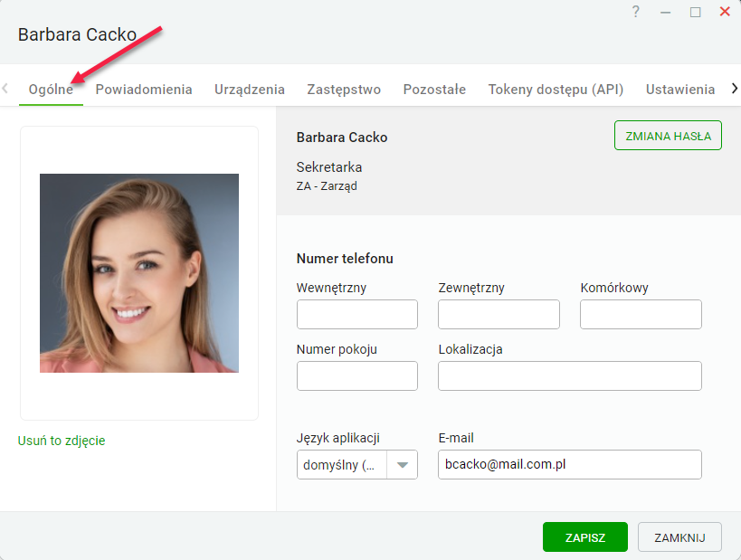The height and width of the screenshot is (560, 741).
Task: Click the E-mail field with bcacko@mail.com.pl
Action: (x=569, y=464)
